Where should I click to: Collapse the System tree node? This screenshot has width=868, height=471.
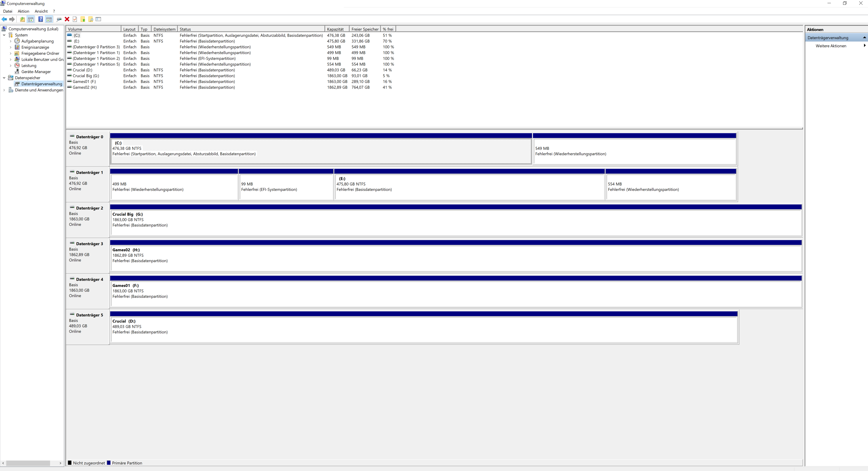coord(4,35)
